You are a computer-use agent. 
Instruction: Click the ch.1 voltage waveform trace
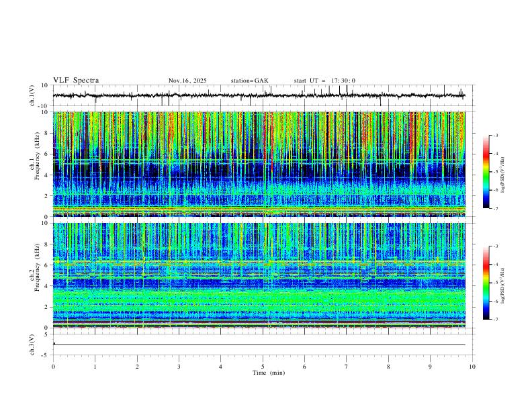pos(259,95)
